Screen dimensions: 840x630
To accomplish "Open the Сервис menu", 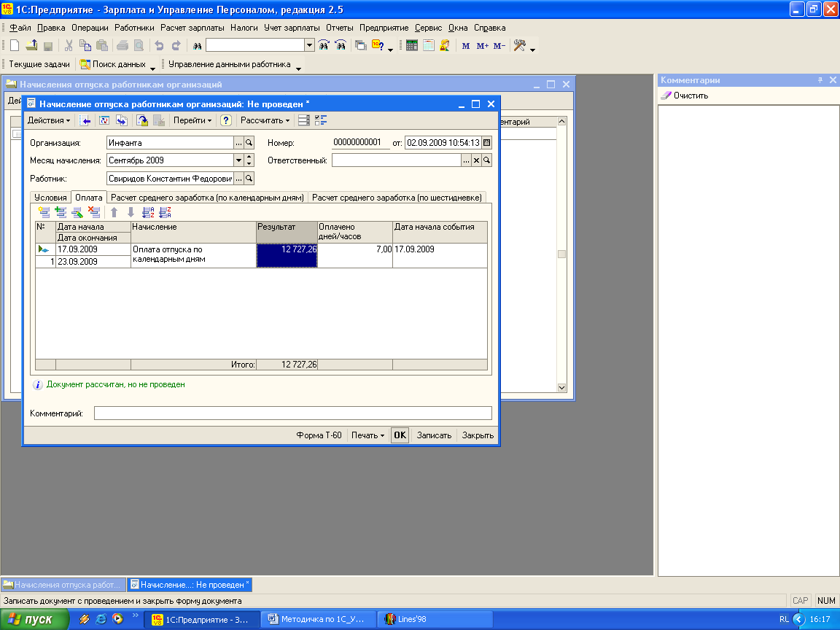I will [x=428, y=28].
